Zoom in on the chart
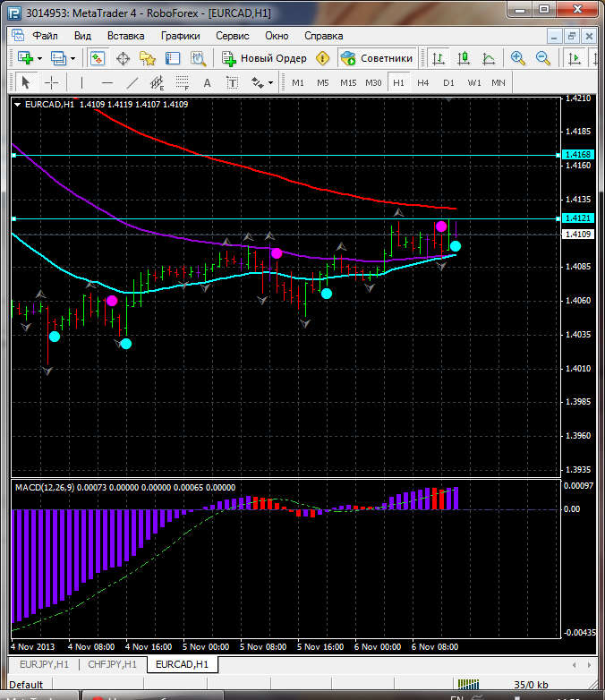The image size is (605, 700). [518, 58]
